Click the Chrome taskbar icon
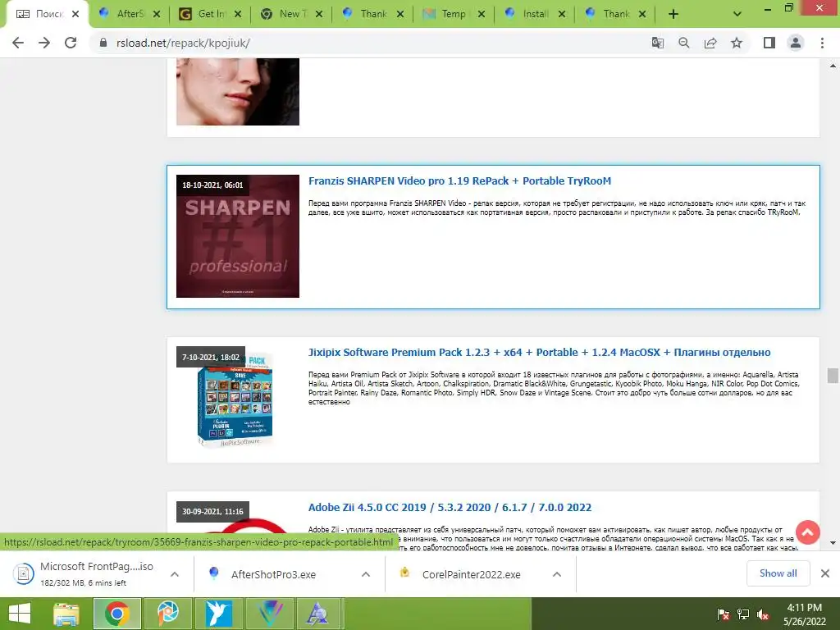 [x=116, y=614]
